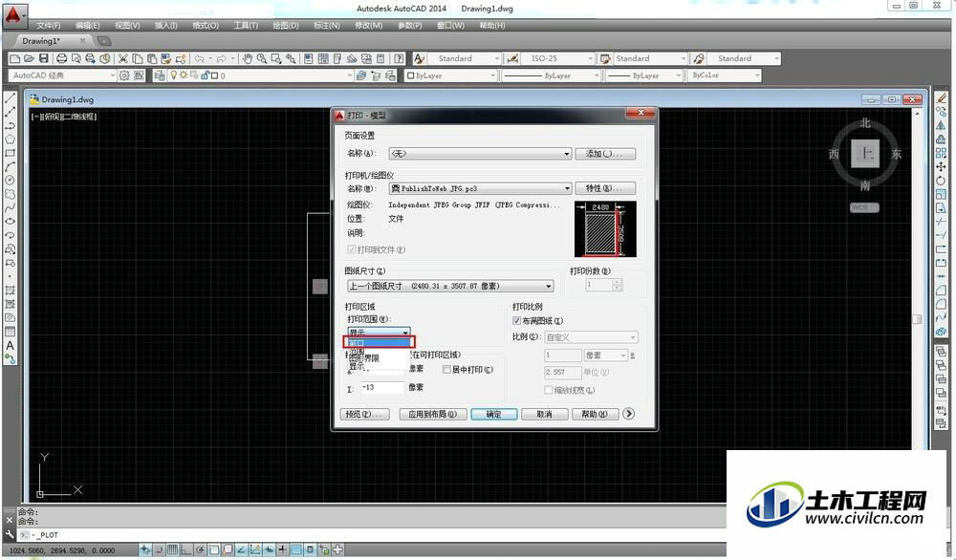Screen dimensions: 956x560
Task: Click the 特性 printer properties button
Action: click(x=605, y=188)
